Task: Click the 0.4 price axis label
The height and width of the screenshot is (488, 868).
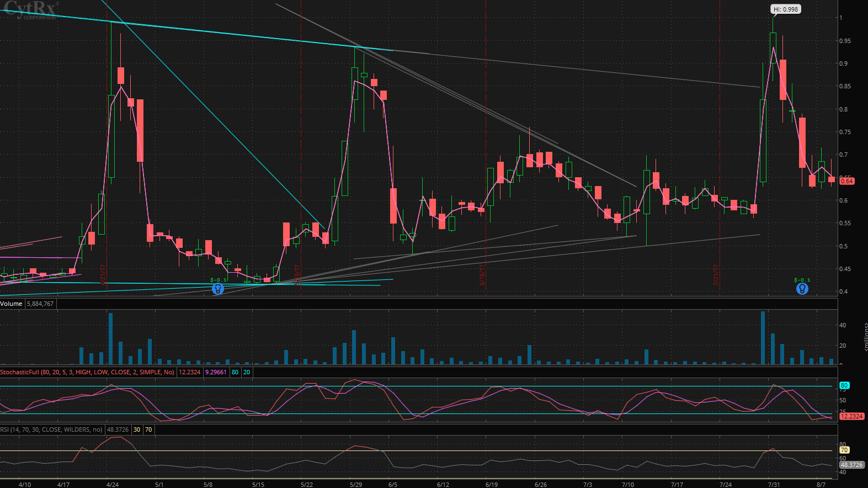Action: tap(843, 291)
